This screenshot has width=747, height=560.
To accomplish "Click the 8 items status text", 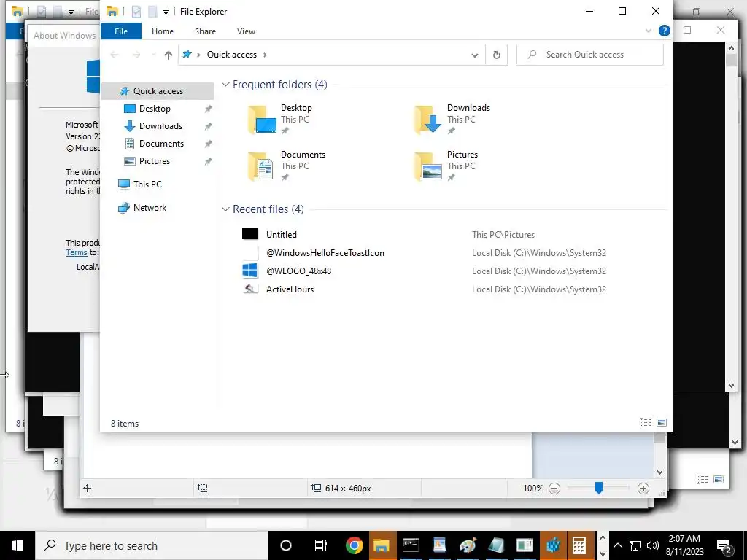I will [125, 424].
